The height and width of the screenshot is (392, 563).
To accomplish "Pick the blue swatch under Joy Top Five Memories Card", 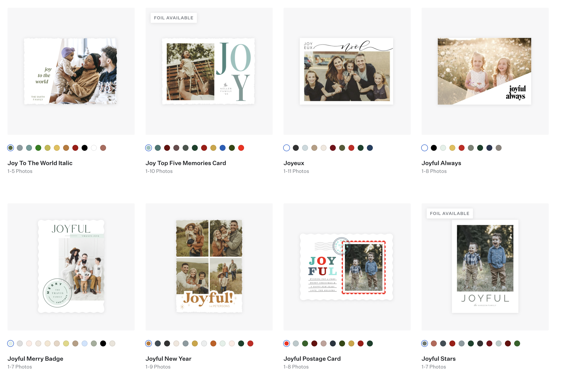I will 222,148.
